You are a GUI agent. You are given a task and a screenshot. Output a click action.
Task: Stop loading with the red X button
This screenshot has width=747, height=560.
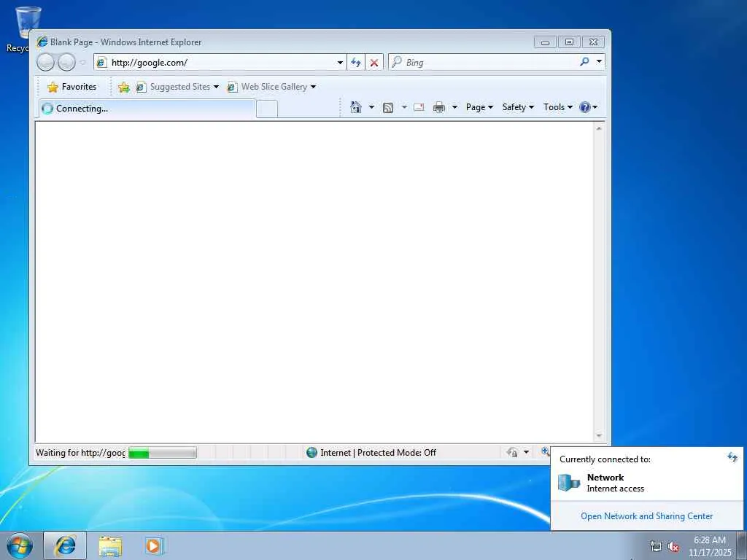[x=374, y=63]
